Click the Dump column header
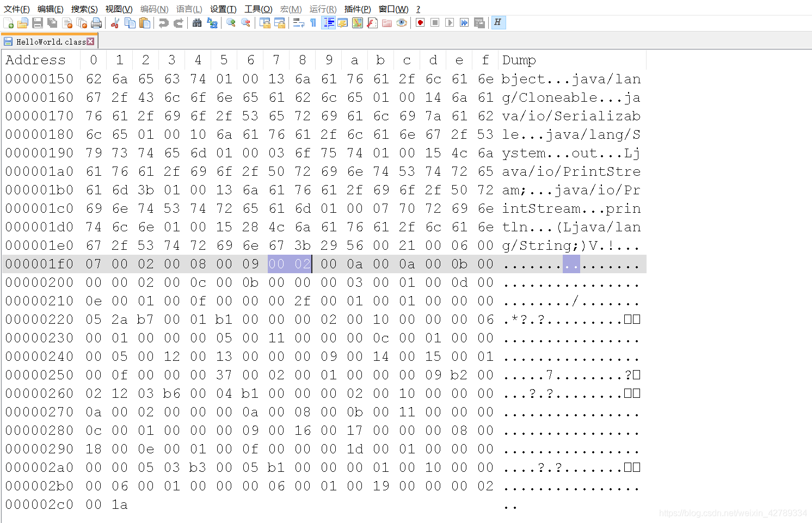This screenshot has width=812, height=523. click(519, 60)
